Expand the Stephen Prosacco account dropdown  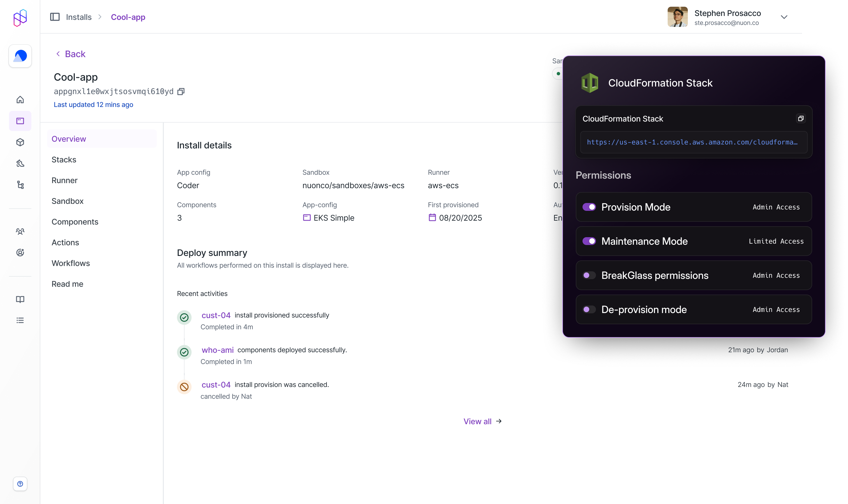pos(784,17)
